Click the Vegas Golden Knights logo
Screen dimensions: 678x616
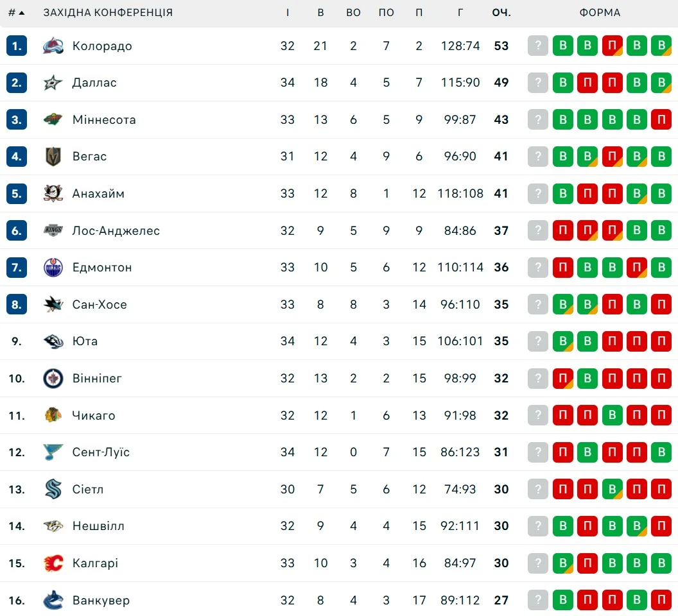(x=53, y=157)
